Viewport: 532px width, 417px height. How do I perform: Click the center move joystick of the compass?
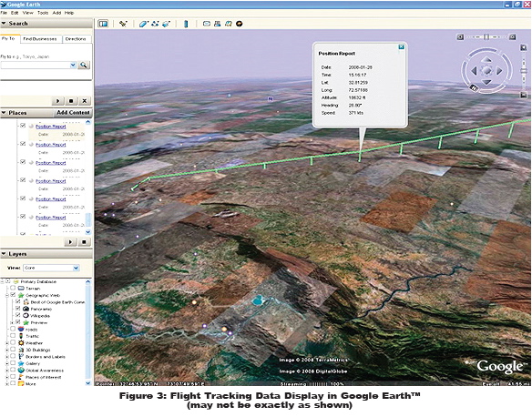486,71
